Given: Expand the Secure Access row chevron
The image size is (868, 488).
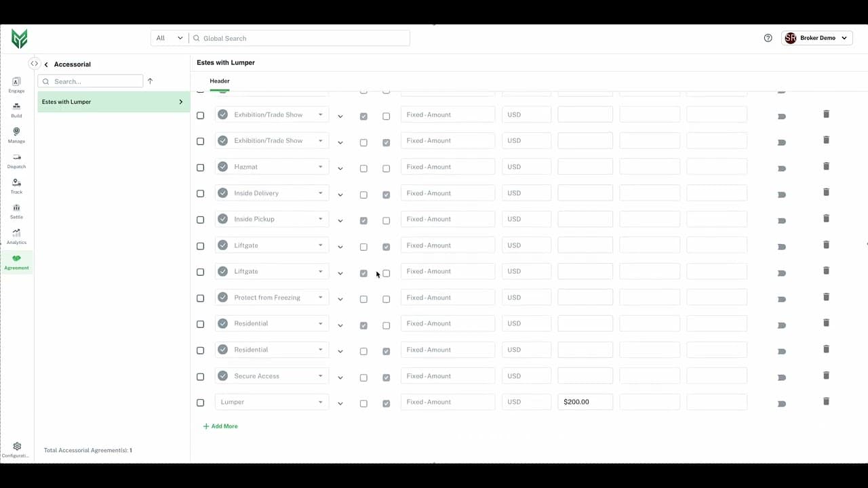Looking at the screenshot, I should (x=340, y=378).
